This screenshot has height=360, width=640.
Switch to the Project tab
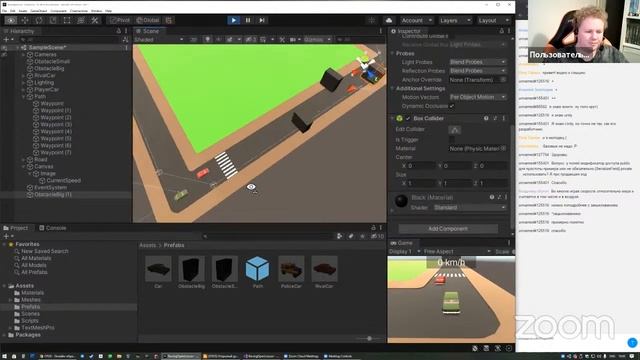click(16, 228)
